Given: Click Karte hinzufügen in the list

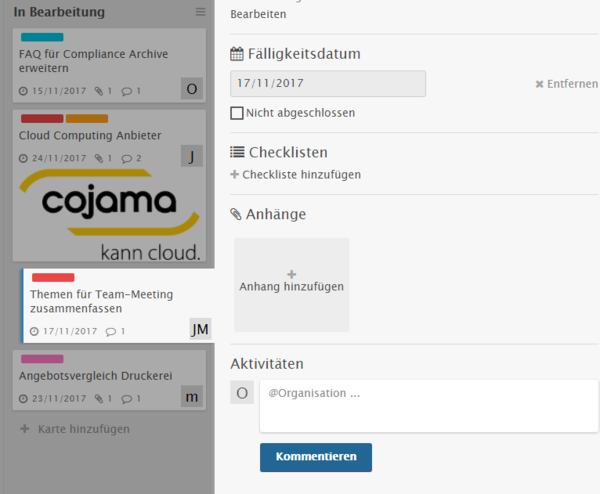Looking at the screenshot, I should point(84,429).
